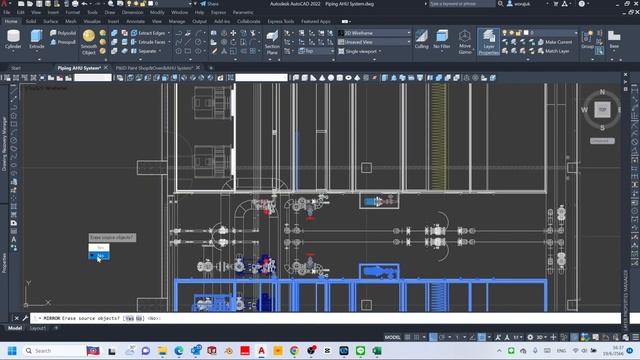The image size is (640, 360).
Task: Choose the Polysolid tool
Action: 63,33
